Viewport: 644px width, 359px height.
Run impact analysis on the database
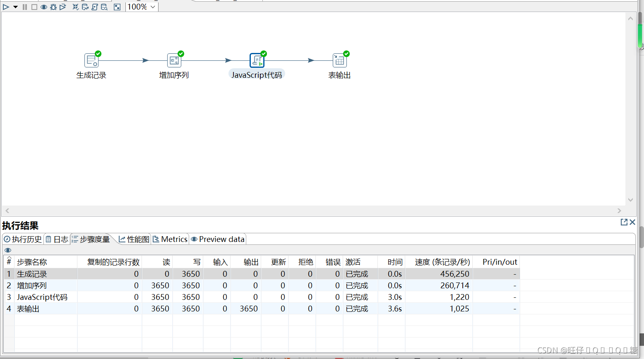pos(85,7)
